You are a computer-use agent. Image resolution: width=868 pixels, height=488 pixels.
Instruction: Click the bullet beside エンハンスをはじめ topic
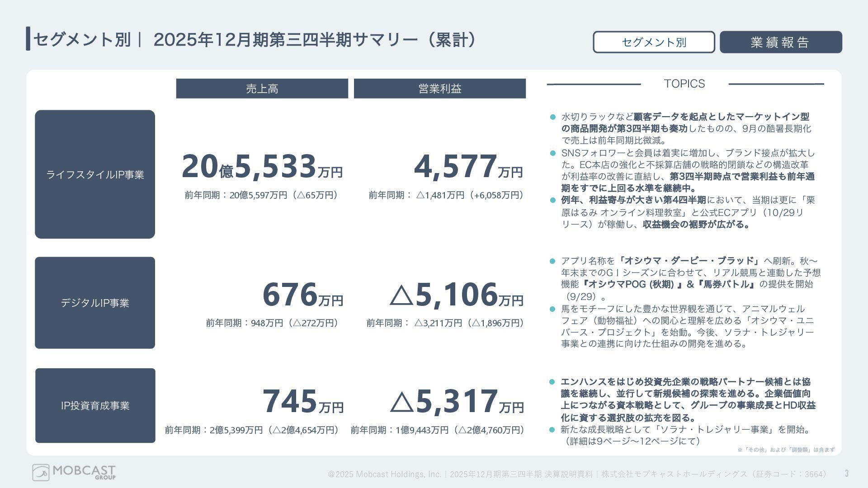552,382
